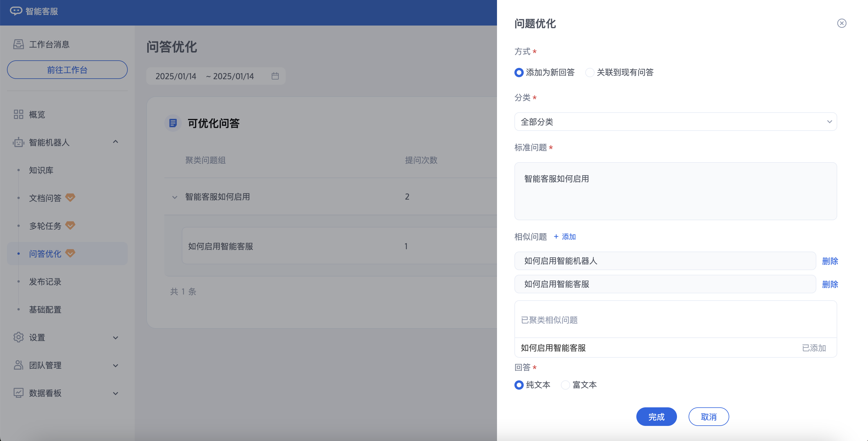Click the 工作台消息 inbox icon

(19, 44)
